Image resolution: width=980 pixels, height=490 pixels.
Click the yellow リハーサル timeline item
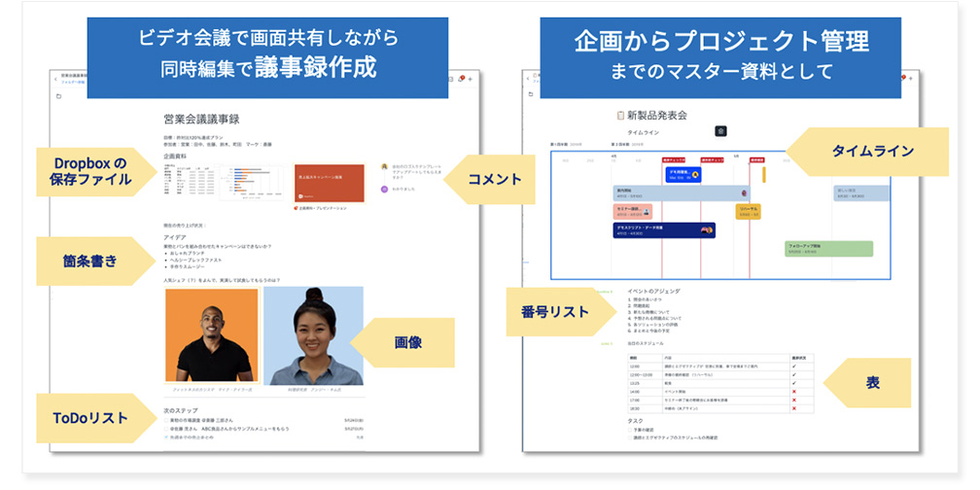[x=748, y=210]
